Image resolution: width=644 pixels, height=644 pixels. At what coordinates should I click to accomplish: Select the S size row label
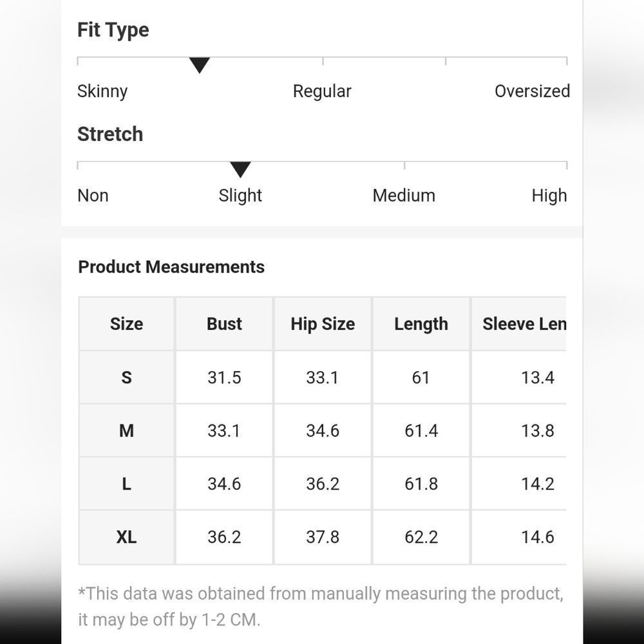[x=126, y=377]
